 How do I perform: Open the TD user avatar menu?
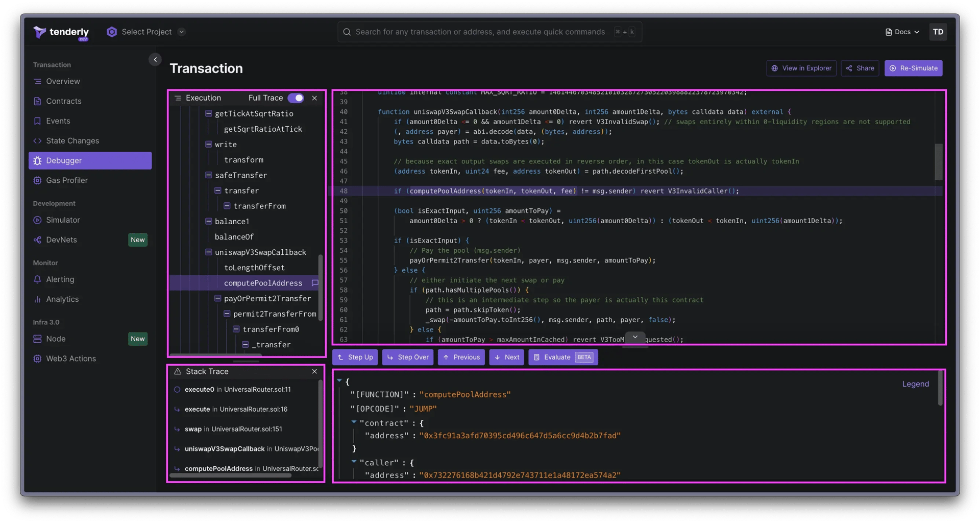point(938,32)
